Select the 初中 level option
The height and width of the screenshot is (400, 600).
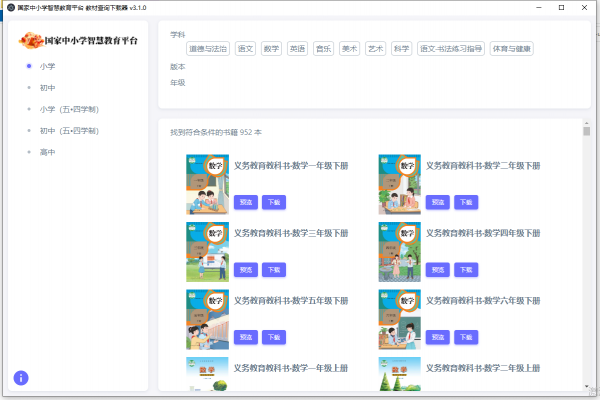47,88
